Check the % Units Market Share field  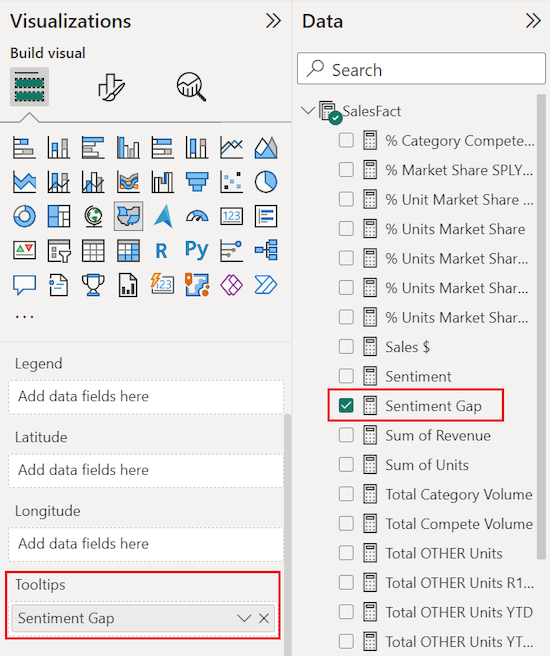click(346, 229)
